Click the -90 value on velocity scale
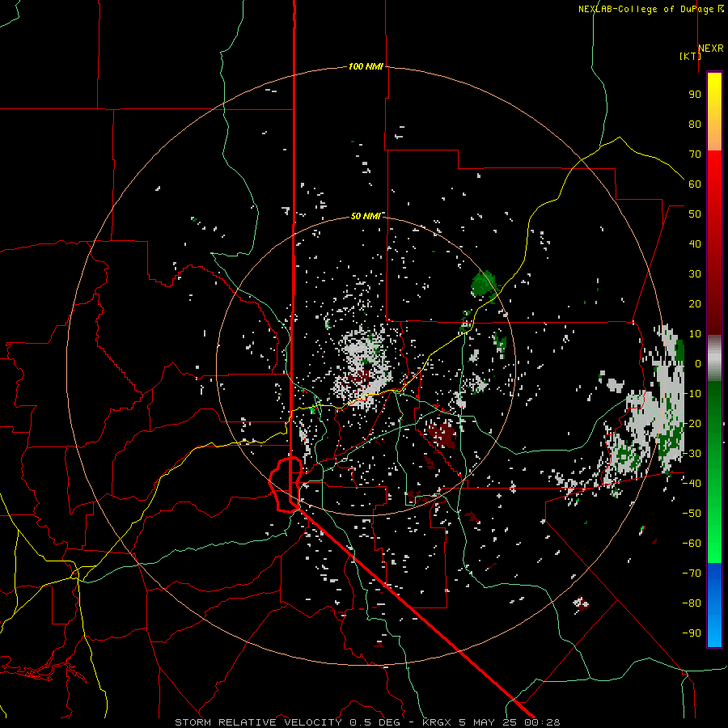The height and width of the screenshot is (728, 728). [692, 633]
